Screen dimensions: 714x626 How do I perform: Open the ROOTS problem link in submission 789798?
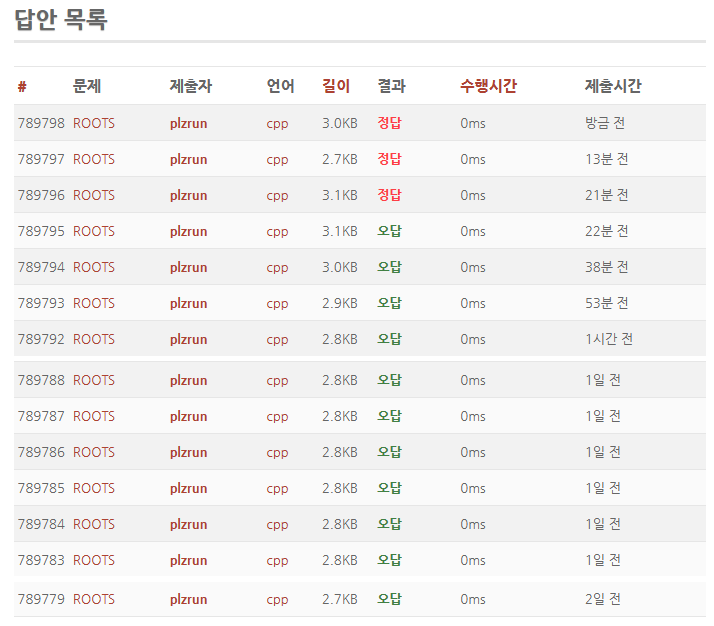94,123
